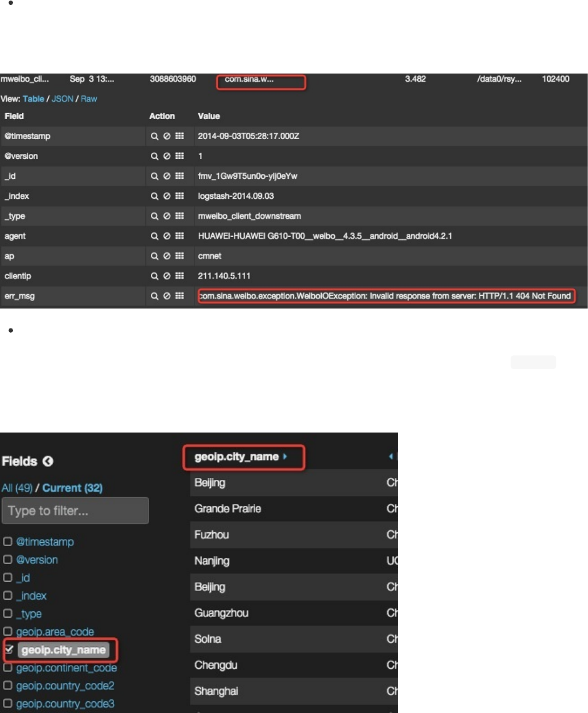Screen dimensions: 588x713
Task: Toggle column icon in _type row
Action: tap(180, 216)
